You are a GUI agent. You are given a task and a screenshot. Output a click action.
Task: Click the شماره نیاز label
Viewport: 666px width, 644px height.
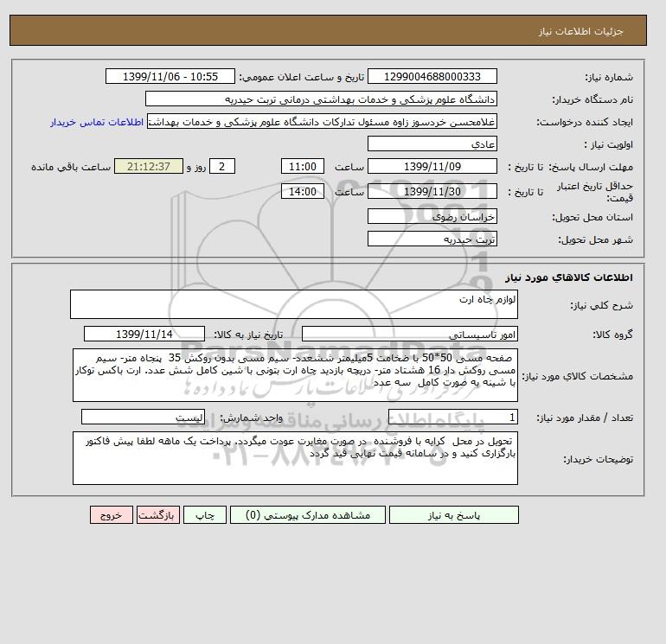609,77
